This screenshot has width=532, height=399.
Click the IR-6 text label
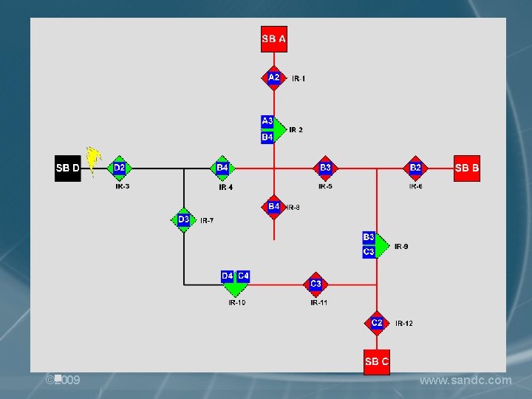pos(415,186)
